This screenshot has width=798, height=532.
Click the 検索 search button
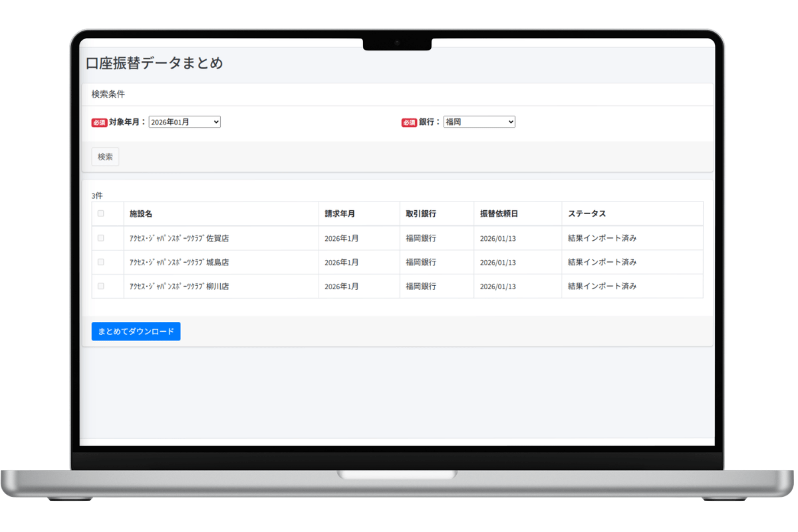pyautogui.click(x=104, y=156)
